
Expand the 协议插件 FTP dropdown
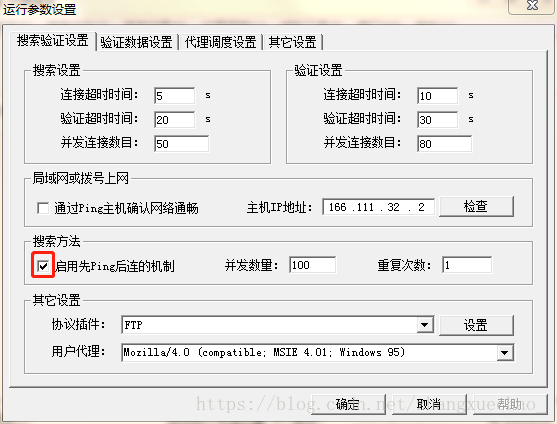425,325
